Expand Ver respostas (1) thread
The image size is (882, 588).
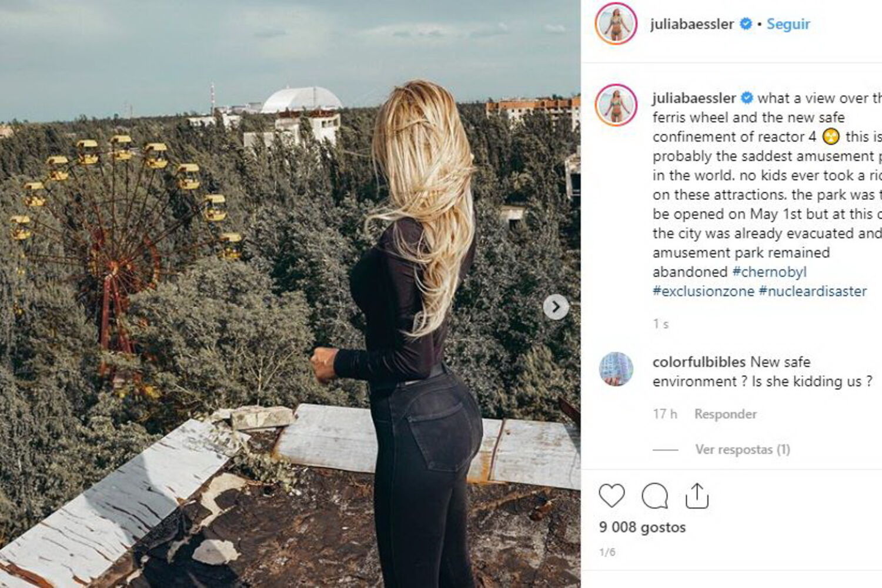click(743, 449)
